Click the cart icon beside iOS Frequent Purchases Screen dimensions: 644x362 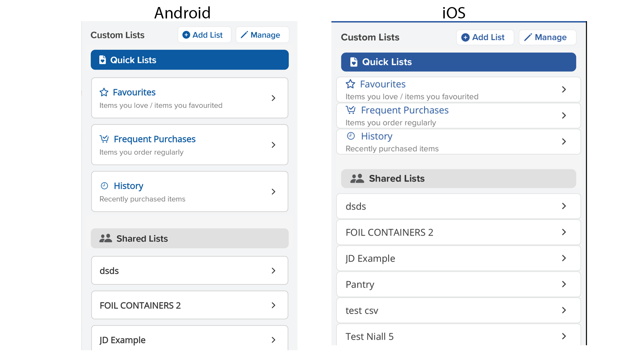(x=351, y=110)
